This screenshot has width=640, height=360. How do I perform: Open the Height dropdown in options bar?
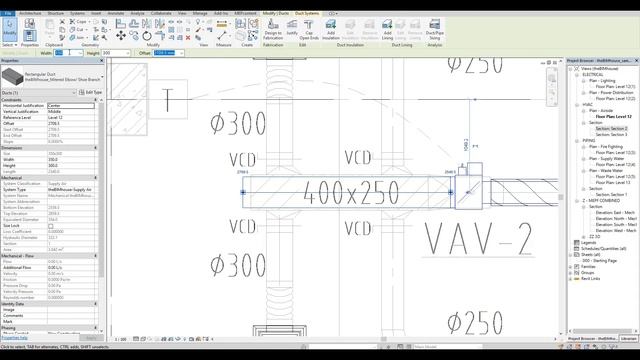(x=127, y=53)
